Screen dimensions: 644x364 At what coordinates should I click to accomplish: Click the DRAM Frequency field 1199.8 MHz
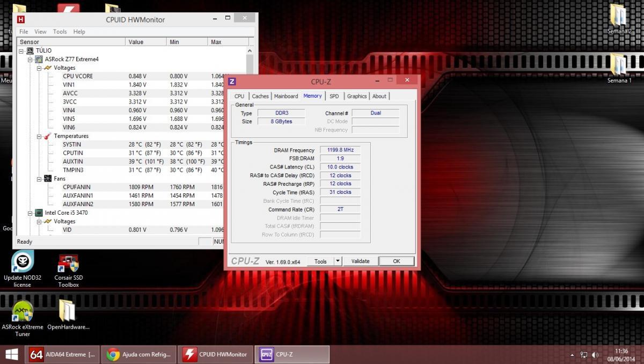point(340,150)
